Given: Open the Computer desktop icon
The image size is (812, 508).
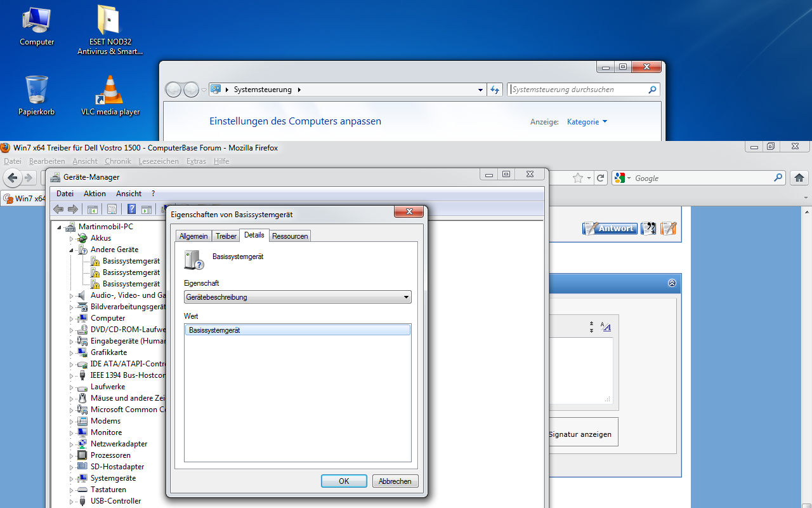Looking at the screenshot, I should pos(37,26).
